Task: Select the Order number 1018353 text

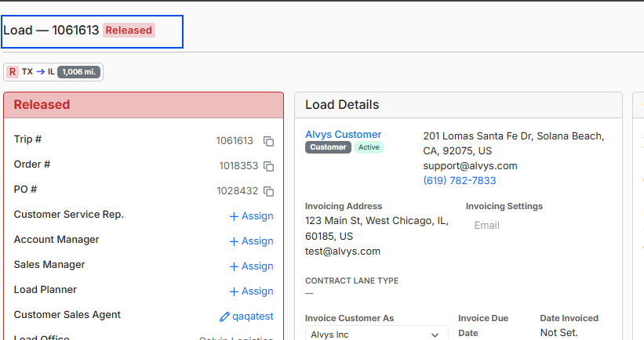Action: pyautogui.click(x=238, y=166)
